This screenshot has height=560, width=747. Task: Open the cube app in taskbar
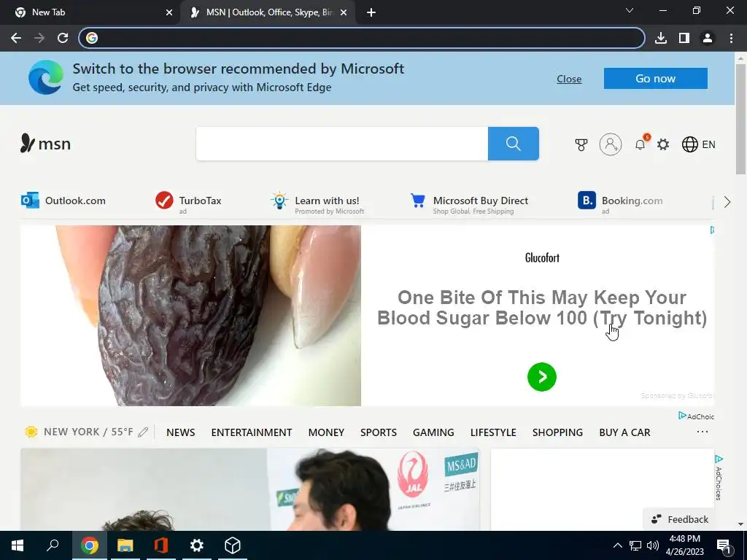point(232,545)
